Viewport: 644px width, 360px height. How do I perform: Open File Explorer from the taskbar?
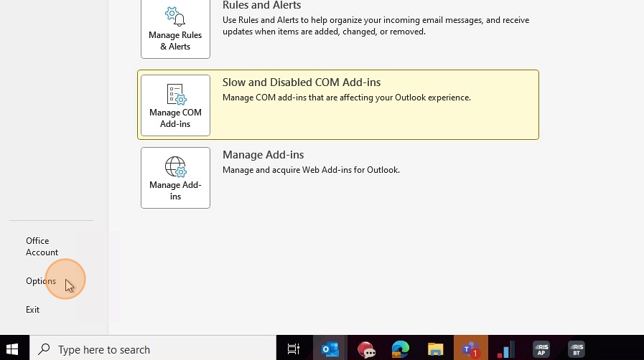[435, 349]
